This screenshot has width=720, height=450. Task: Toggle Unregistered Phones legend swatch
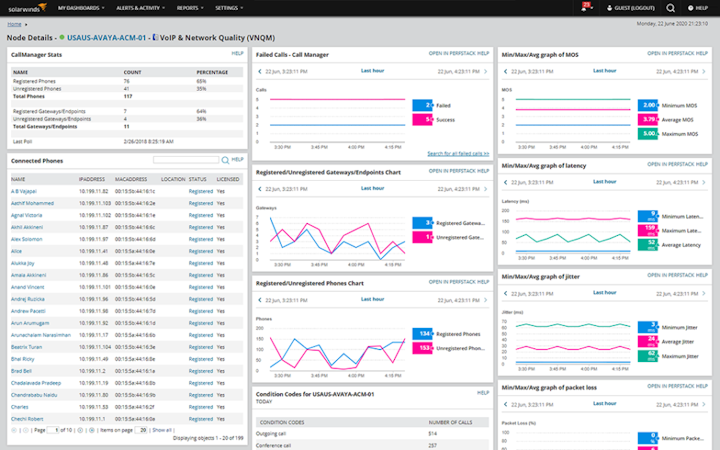tap(422, 348)
